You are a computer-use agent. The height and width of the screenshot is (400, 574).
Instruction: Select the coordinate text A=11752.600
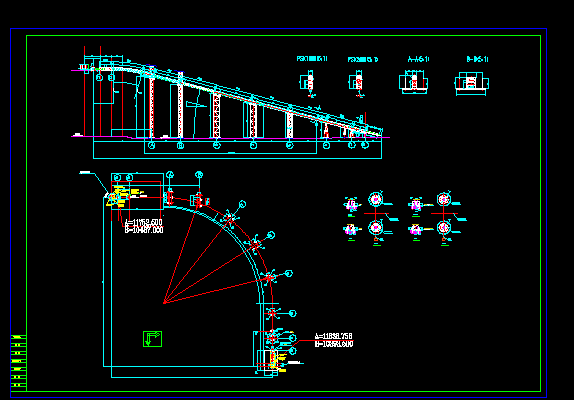coord(144,223)
